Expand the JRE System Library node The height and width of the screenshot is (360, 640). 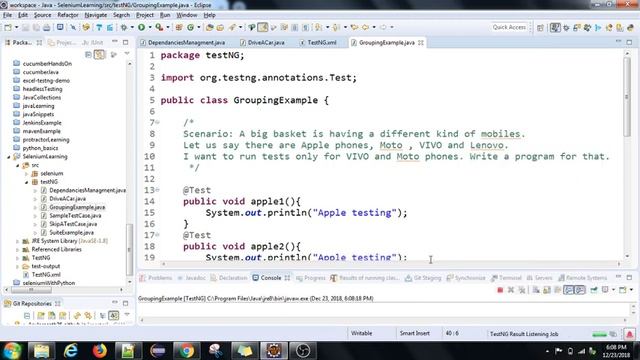18,241
